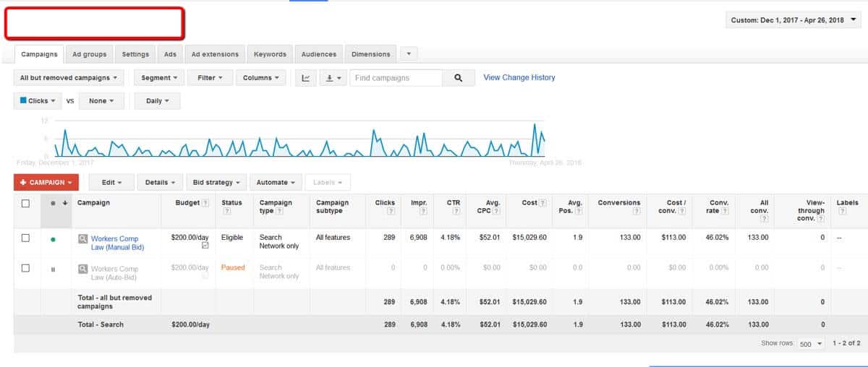Select the Campaigns tab
Image resolution: width=868 pixels, height=367 pixels.
tap(39, 54)
